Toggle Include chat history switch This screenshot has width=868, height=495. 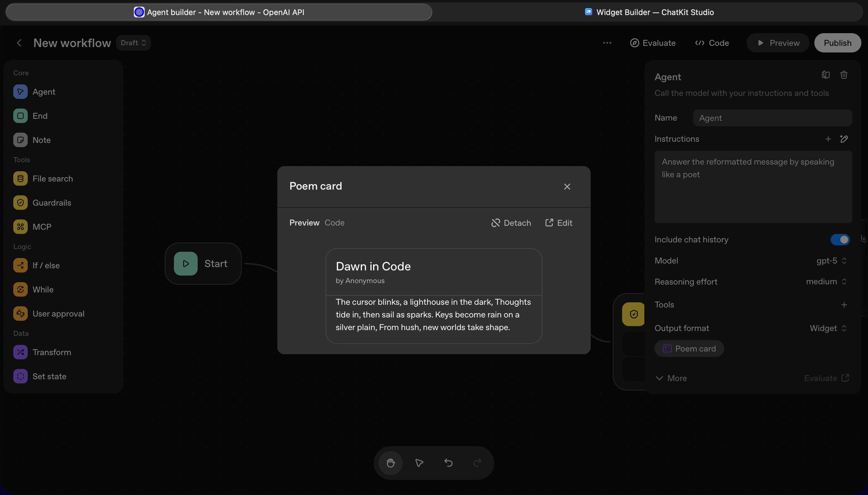coord(840,239)
